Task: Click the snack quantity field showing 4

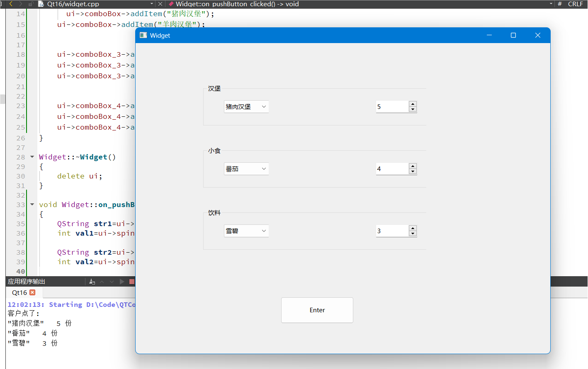Action: click(x=392, y=169)
